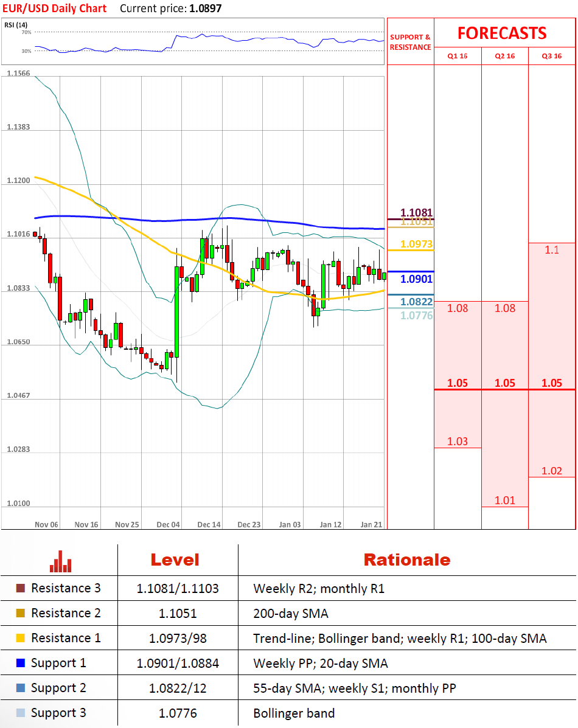
Task: Click the Resistance 1 yellow swatch
Action: [x=21, y=638]
